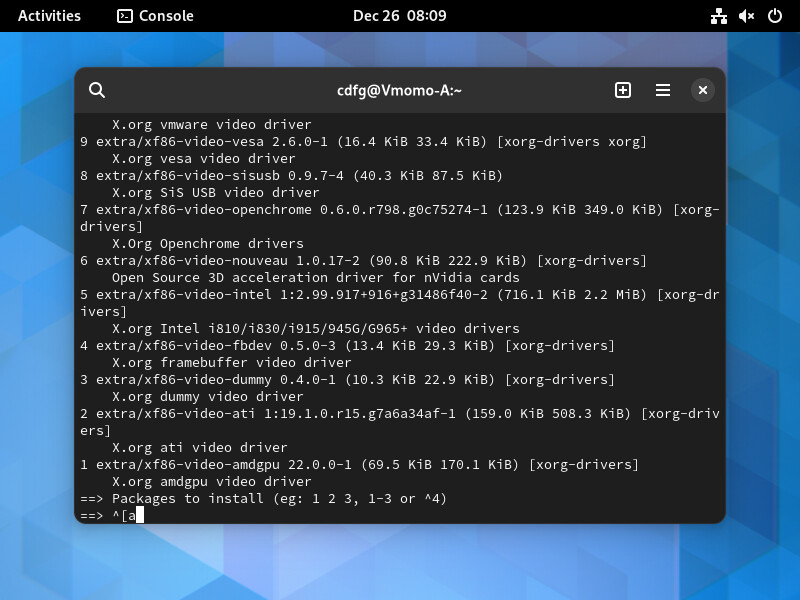Image resolution: width=800 pixels, height=600 pixels.
Task: Open the Activities overview
Action: (49, 16)
